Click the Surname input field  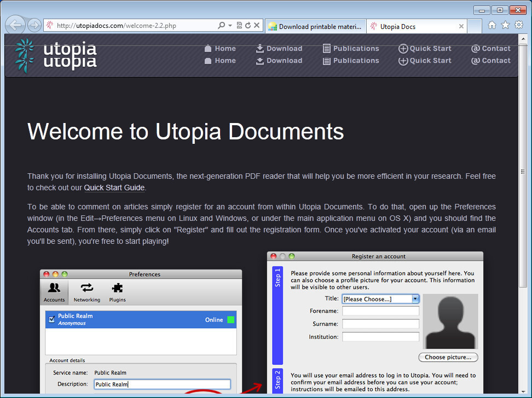point(381,324)
